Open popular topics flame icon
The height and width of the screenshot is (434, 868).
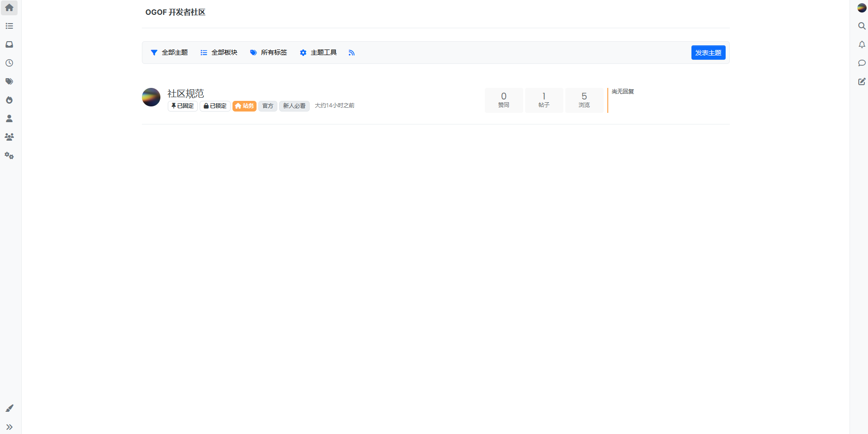click(9, 100)
